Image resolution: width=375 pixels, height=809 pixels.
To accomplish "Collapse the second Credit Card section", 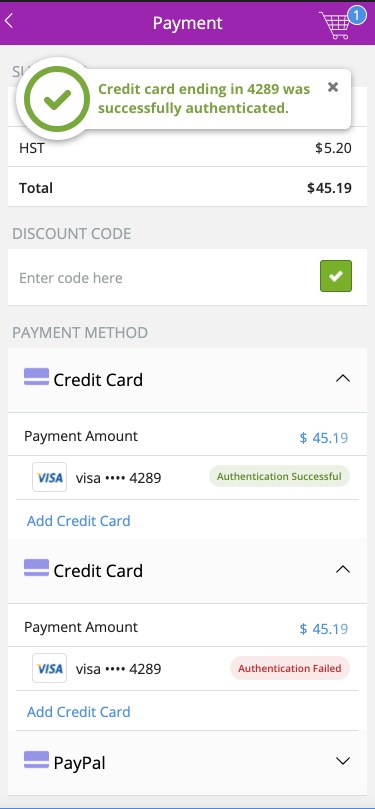I will pos(343,570).
